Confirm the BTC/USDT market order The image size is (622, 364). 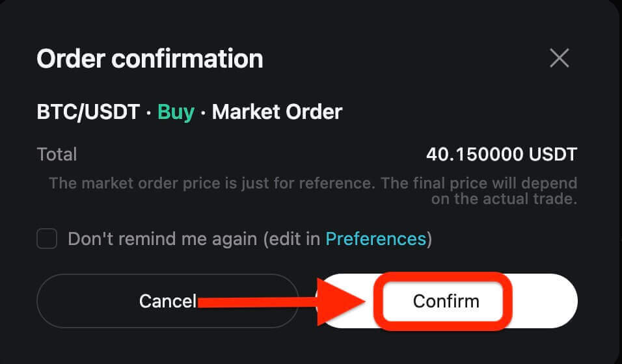pos(446,301)
